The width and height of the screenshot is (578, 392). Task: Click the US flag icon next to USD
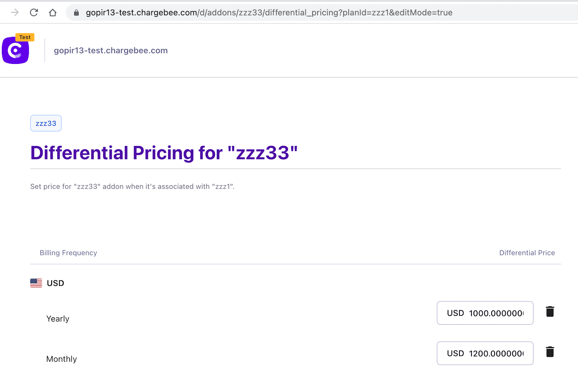click(36, 283)
